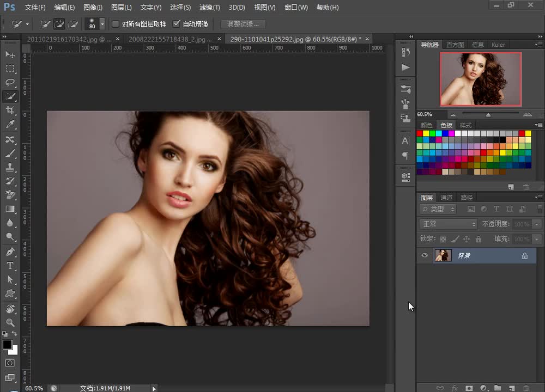Click the Subtract from selection brush icon
This screenshot has height=392, width=545.
click(x=72, y=24)
